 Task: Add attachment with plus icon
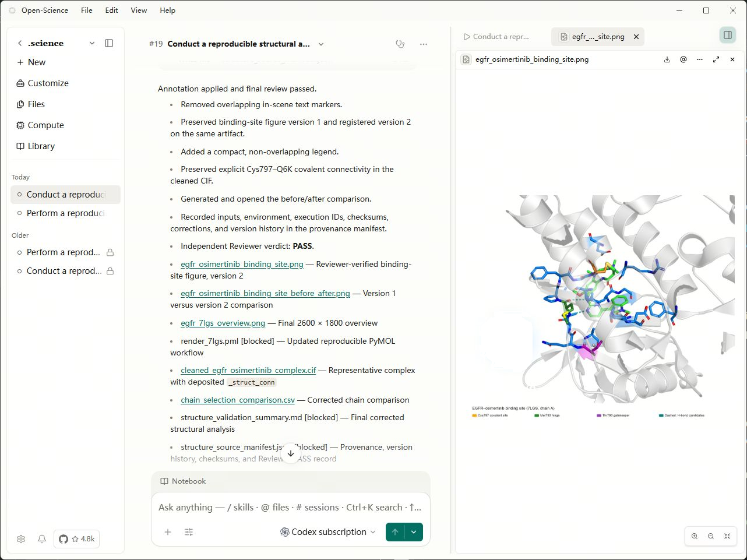(168, 532)
